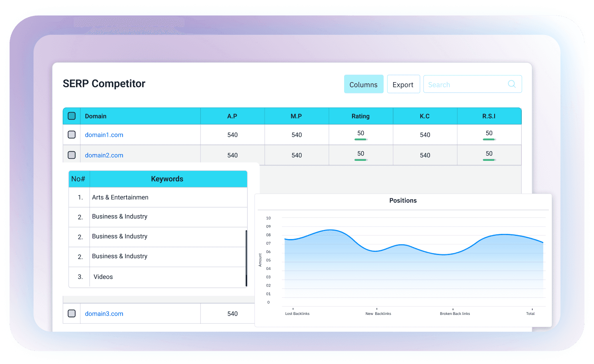The image size is (594, 364).
Task: Open the domain1.com link
Action: [104, 135]
